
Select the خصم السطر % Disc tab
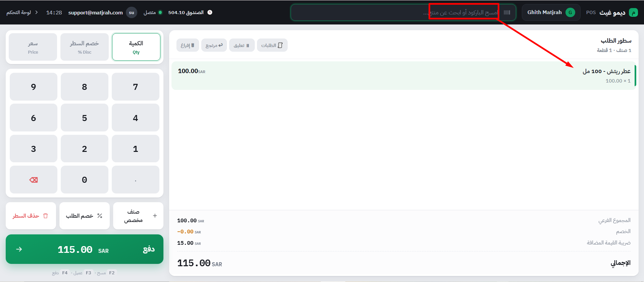pyautogui.click(x=85, y=47)
